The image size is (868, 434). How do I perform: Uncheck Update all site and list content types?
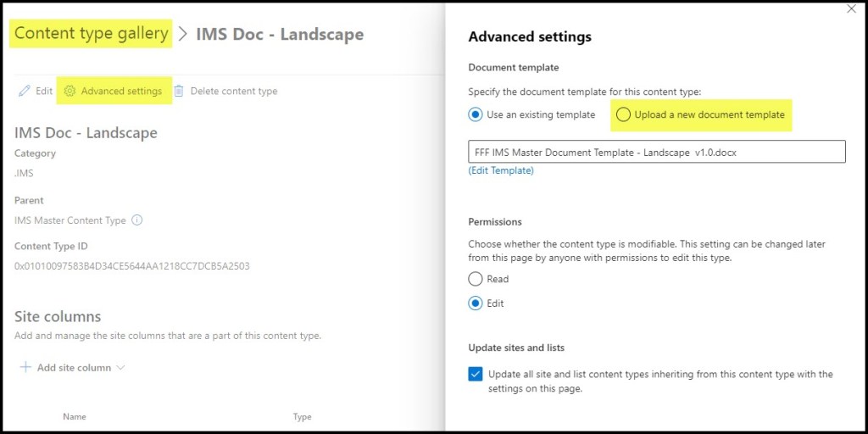pyautogui.click(x=476, y=374)
